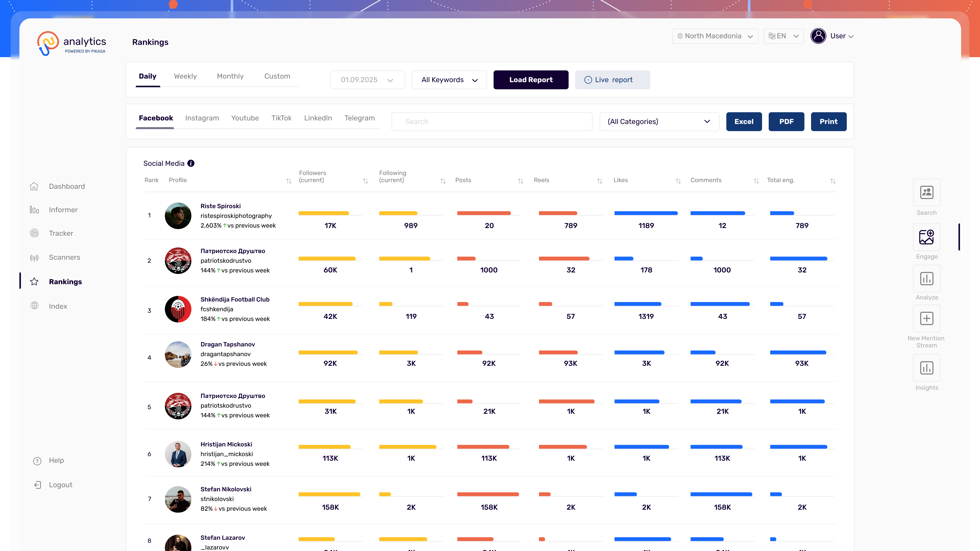Click the Scanners signal icon

[x=34, y=258]
